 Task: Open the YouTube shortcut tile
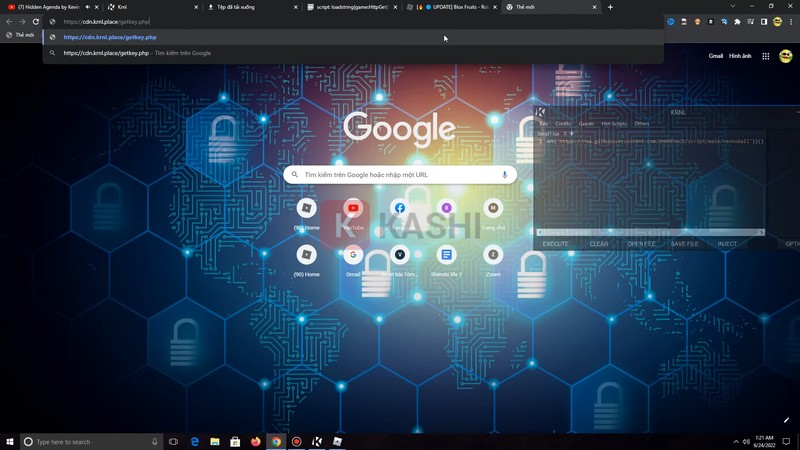pos(353,208)
